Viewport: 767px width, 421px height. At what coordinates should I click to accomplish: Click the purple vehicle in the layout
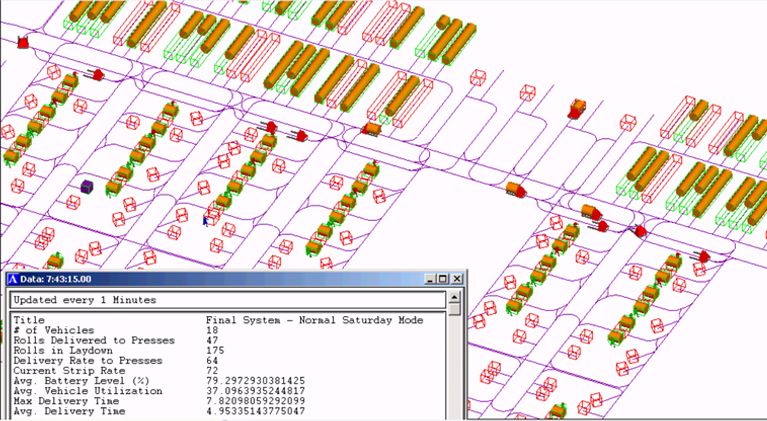[87, 187]
